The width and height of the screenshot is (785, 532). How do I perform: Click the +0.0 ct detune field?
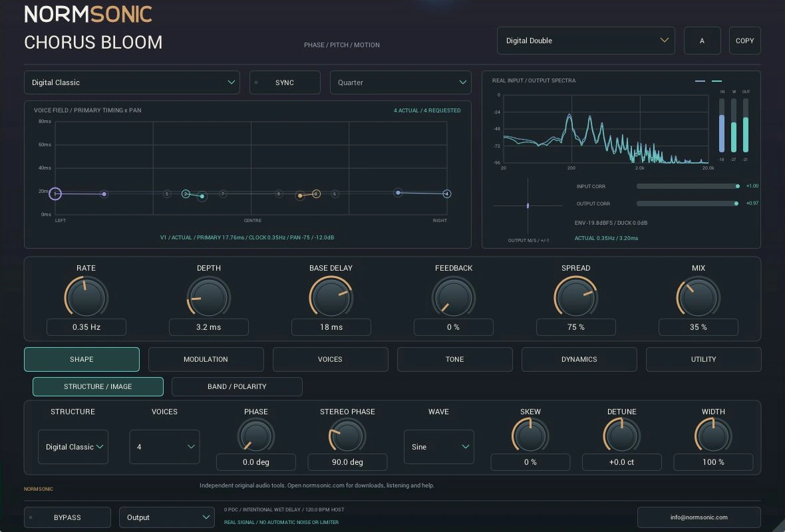(621, 462)
